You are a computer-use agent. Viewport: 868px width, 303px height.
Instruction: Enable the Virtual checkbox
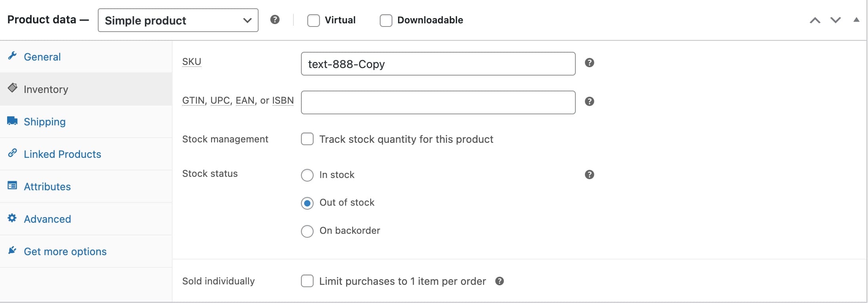coord(313,20)
